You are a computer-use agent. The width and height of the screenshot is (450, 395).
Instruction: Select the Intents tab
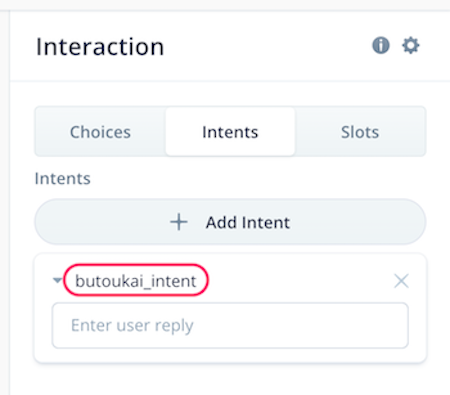tap(230, 132)
